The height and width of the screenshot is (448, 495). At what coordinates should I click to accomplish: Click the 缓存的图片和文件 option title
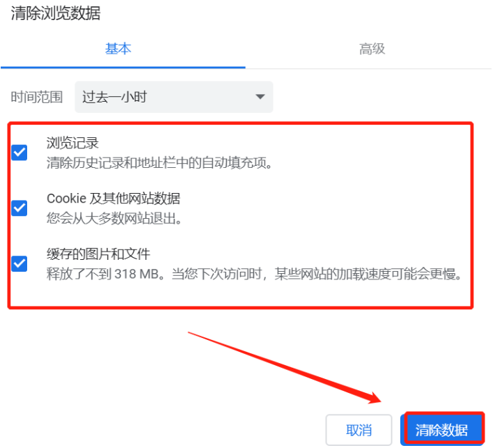click(x=98, y=254)
